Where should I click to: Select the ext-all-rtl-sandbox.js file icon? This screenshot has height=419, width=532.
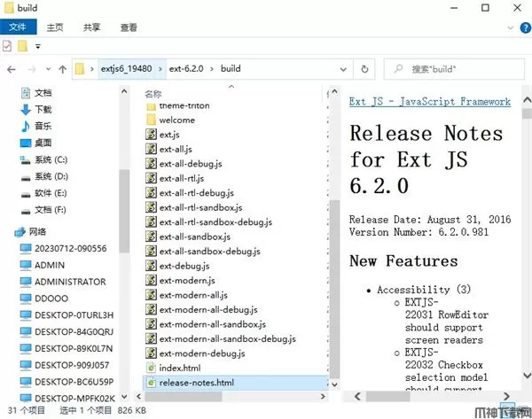coord(151,207)
